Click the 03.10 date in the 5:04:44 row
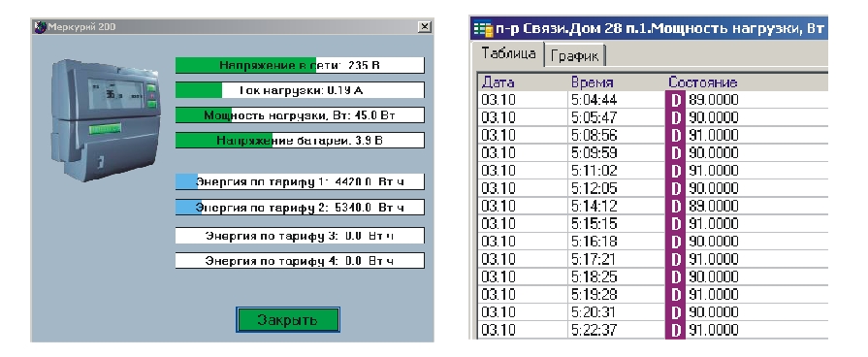Image resolution: width=868 pixels, height=357 pixels. click(x=498, y=100)
